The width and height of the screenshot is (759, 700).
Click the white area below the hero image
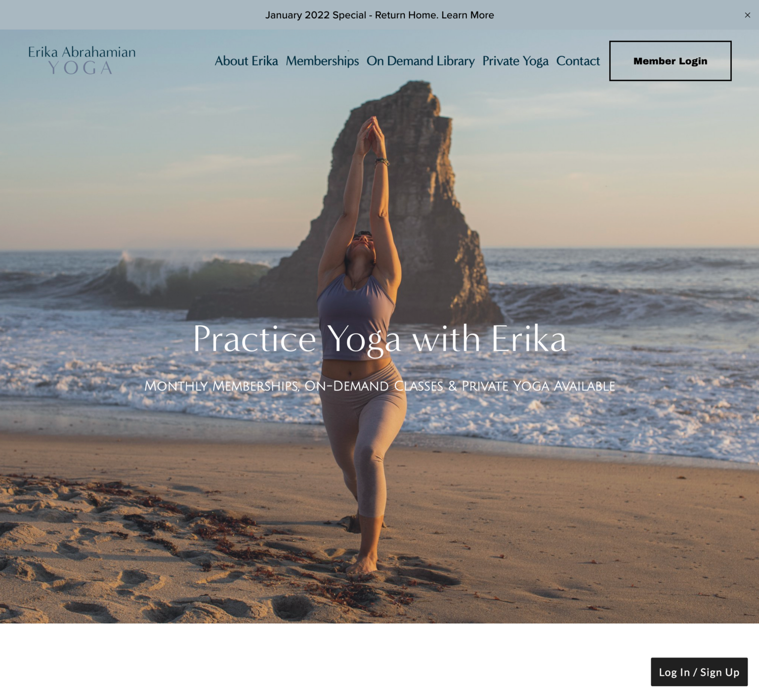(x=321, y=661)
